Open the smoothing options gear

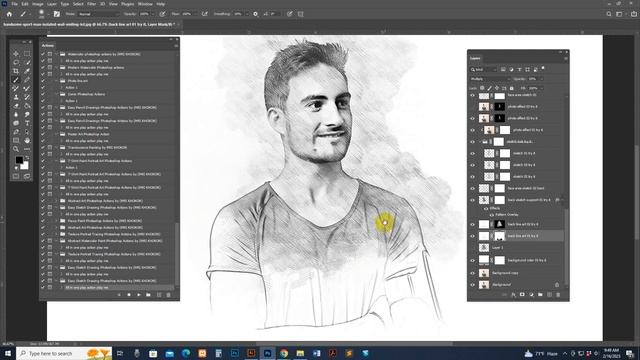(x=256, y=14)
